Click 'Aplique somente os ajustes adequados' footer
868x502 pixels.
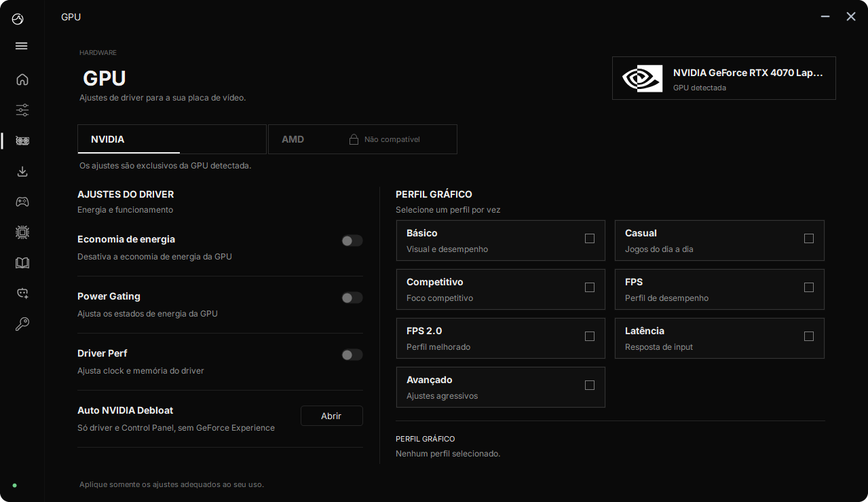tap(172, 484)
